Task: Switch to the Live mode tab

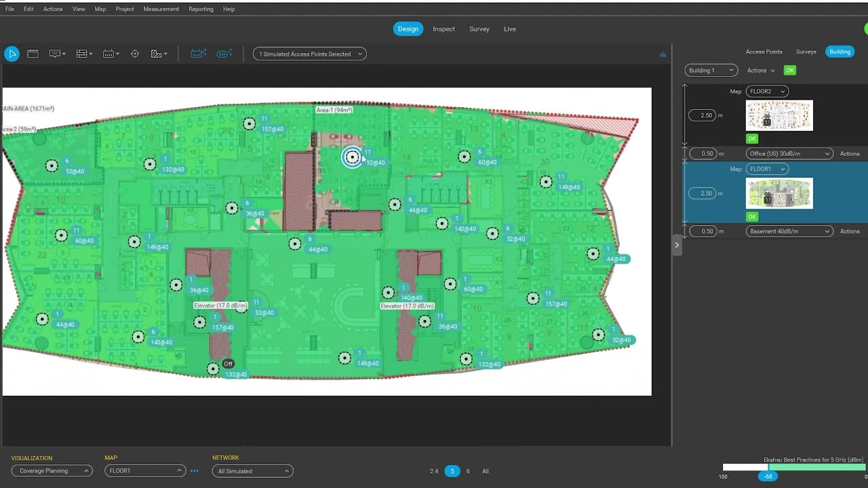Action: coord(510,29)
